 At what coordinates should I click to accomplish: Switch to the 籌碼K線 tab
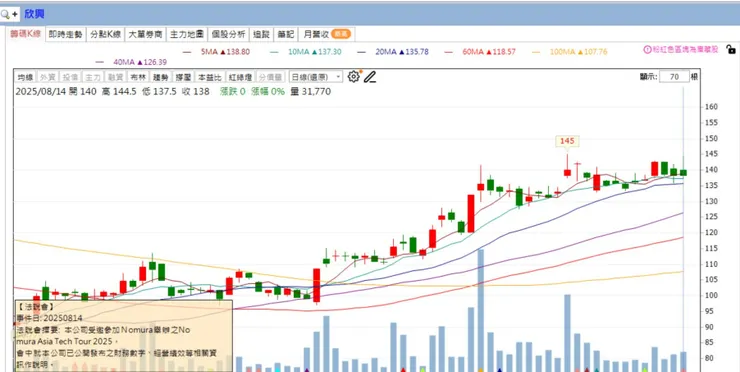tap(26, 34)
